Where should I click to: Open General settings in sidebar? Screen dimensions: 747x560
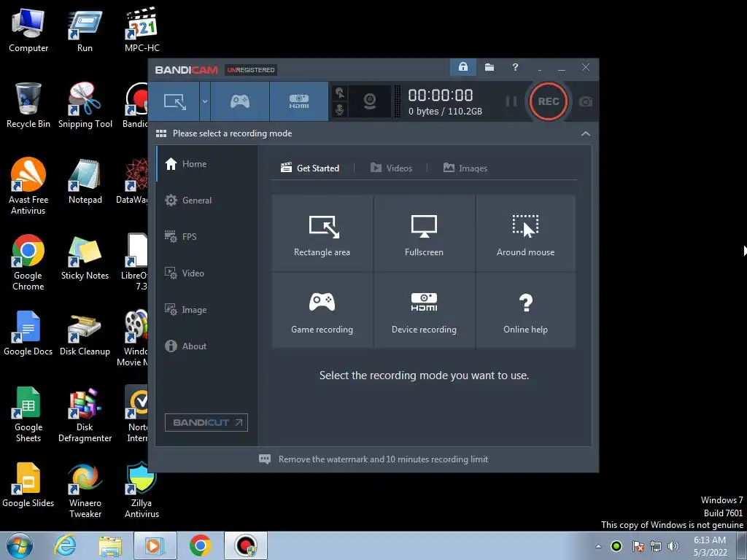(206, 201)
